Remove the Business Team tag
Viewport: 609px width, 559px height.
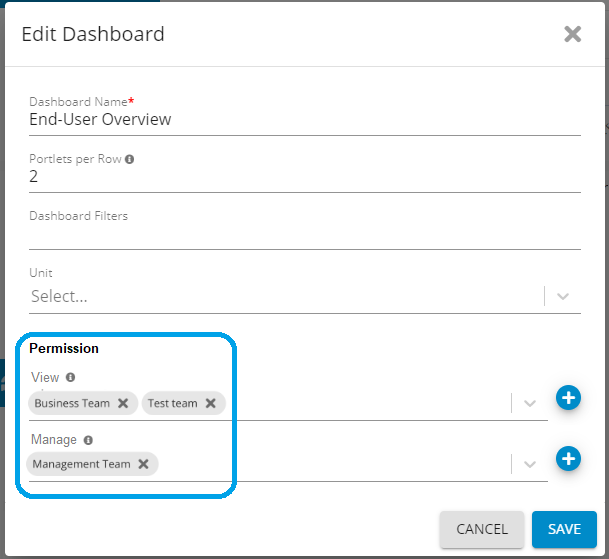123,403
